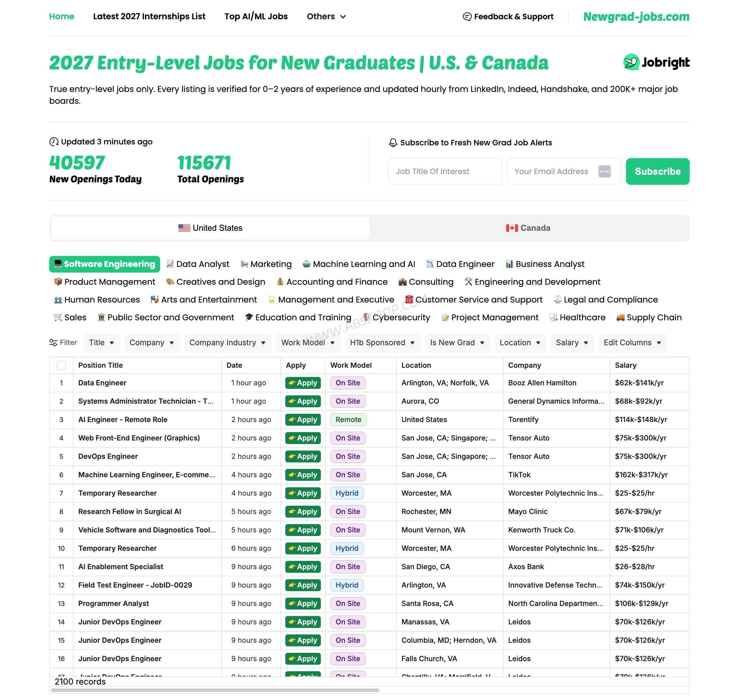
Task: Expand the Salary filter dropdown
Action: (x=572, y=343)
